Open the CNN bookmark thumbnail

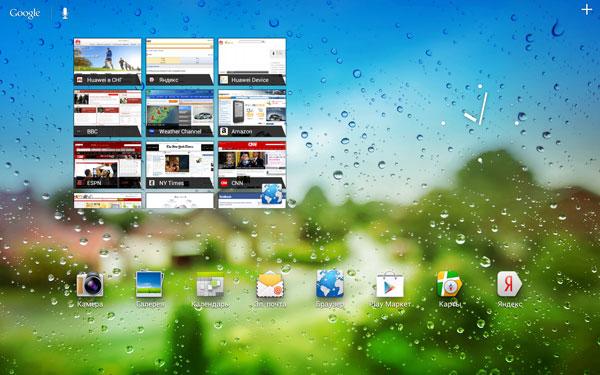[x=252, y=165]
